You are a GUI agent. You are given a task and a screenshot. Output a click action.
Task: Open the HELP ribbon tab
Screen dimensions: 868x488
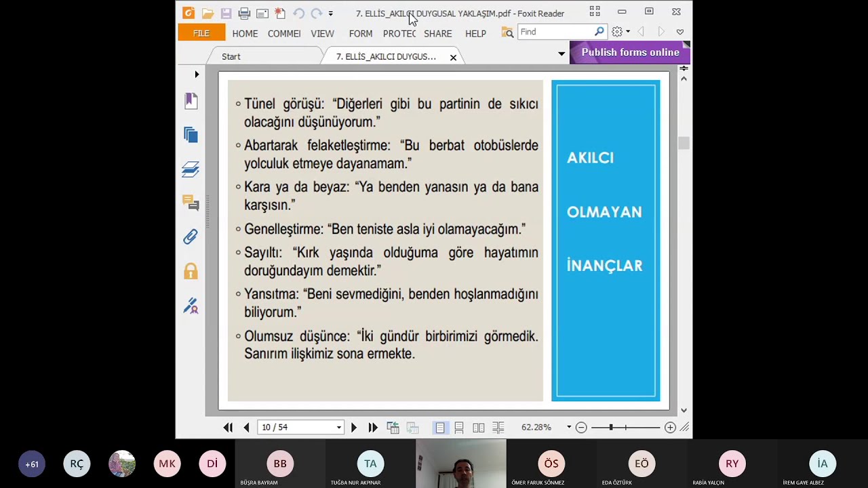[475, 33]
